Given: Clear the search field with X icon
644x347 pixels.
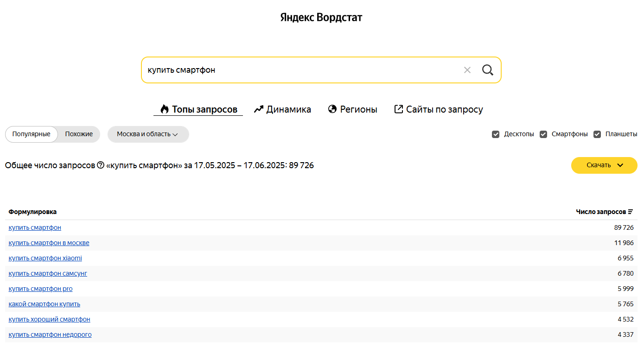Looking at the screenshot, I should pyautogui.click(x=467, y=70).
